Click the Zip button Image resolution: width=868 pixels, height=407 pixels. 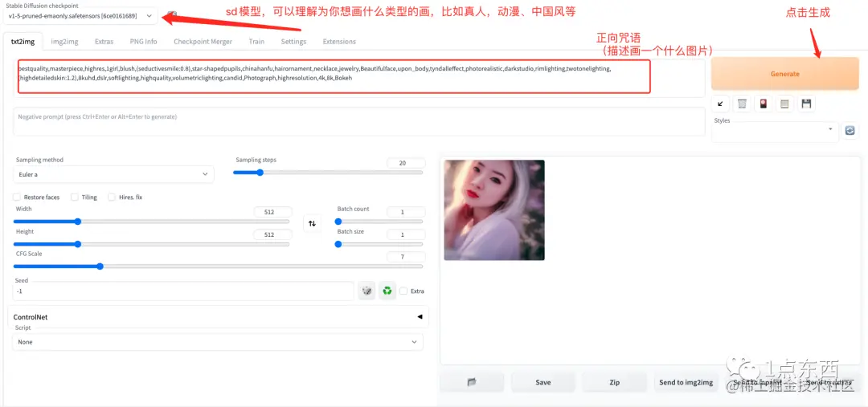point(615,382)
